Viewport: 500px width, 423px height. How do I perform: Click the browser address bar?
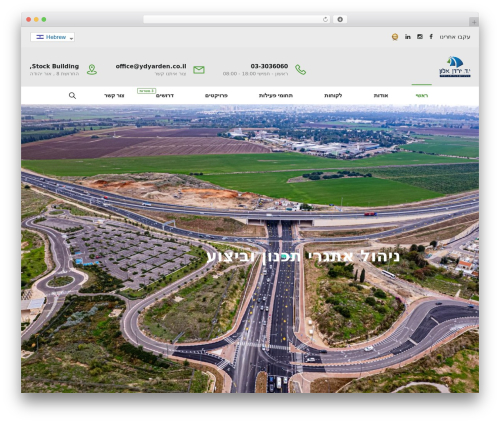pos(236,19)
